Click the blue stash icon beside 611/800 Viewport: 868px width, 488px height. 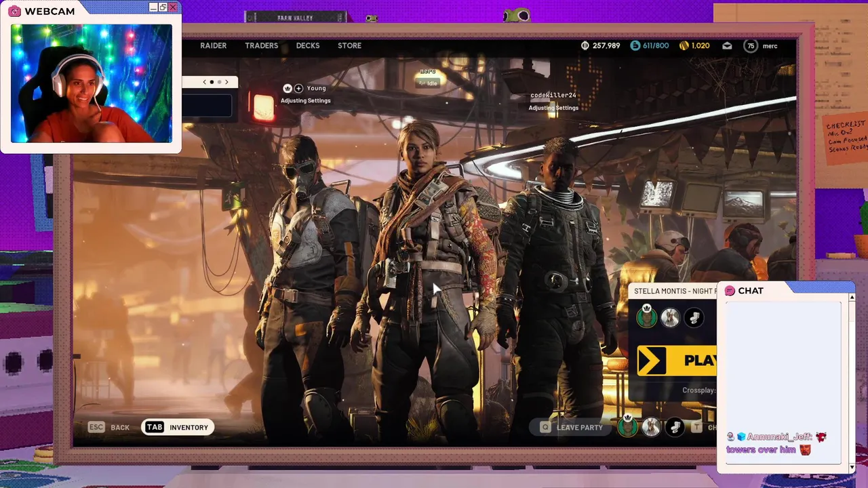click(x=635, y=45)
